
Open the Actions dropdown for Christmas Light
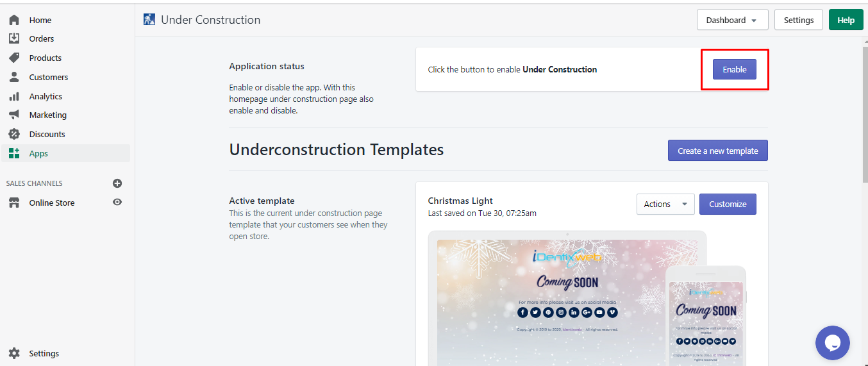point(665,204)
